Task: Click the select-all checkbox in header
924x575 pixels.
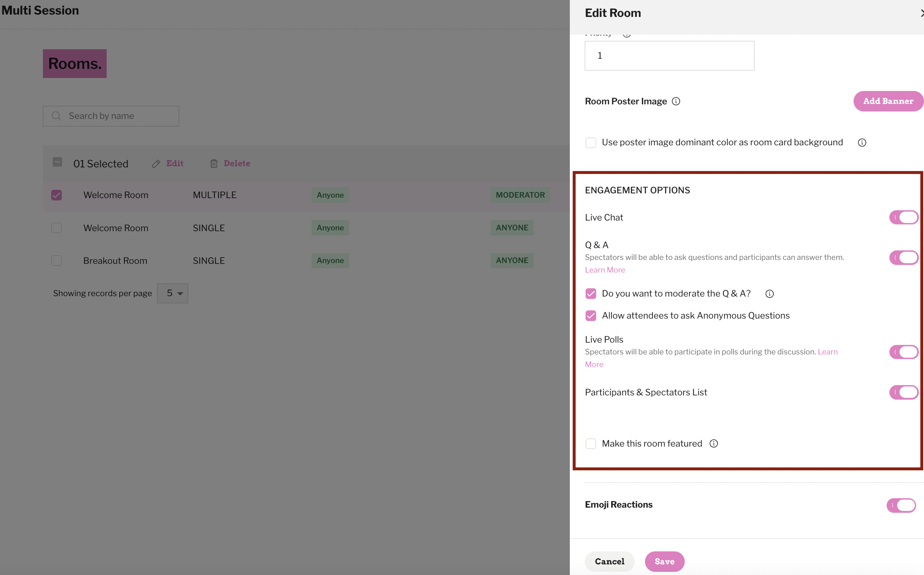Action: pyautogui.click(x=57, y=162)
